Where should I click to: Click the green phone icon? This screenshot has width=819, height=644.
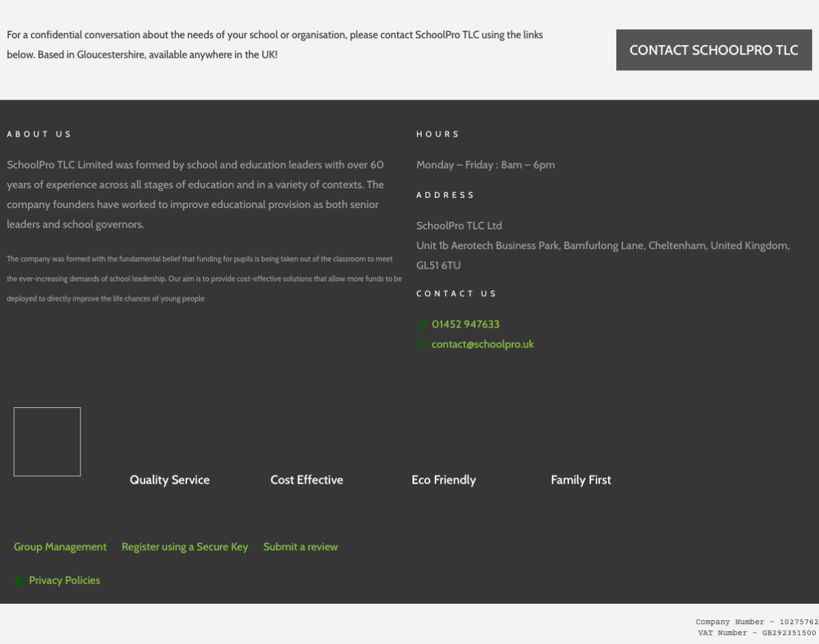click(x=421, y=325)
